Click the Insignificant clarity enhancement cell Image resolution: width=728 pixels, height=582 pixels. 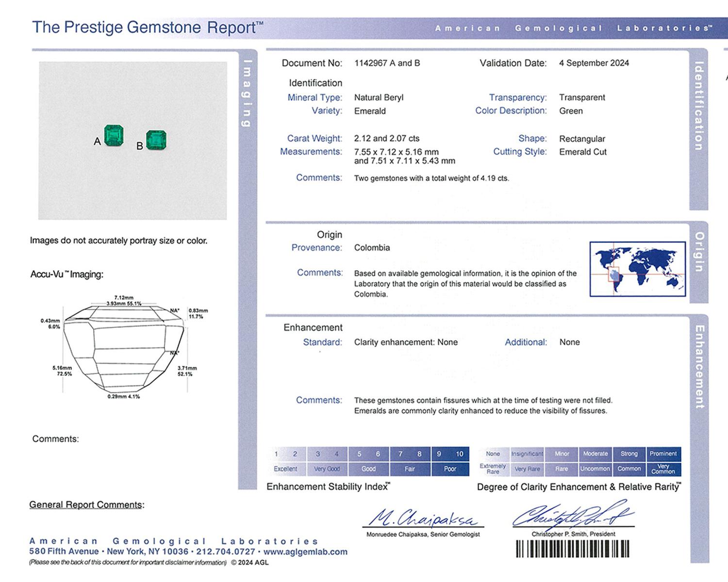click(527, 454)
